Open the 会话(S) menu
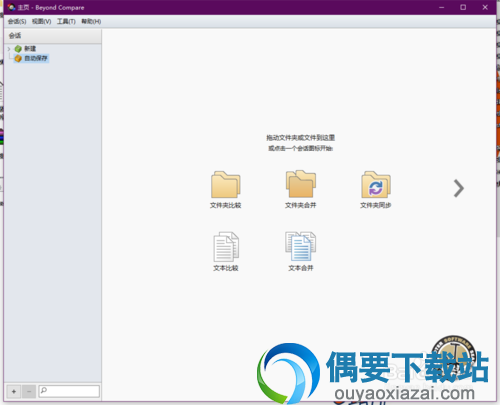Image resolution: width=500 pixels, height=405 pixels. pos(17,22)
